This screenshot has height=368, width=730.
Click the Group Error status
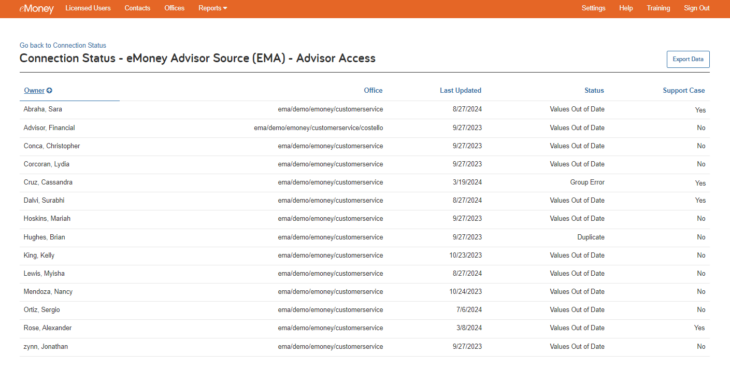click(587, 182)
